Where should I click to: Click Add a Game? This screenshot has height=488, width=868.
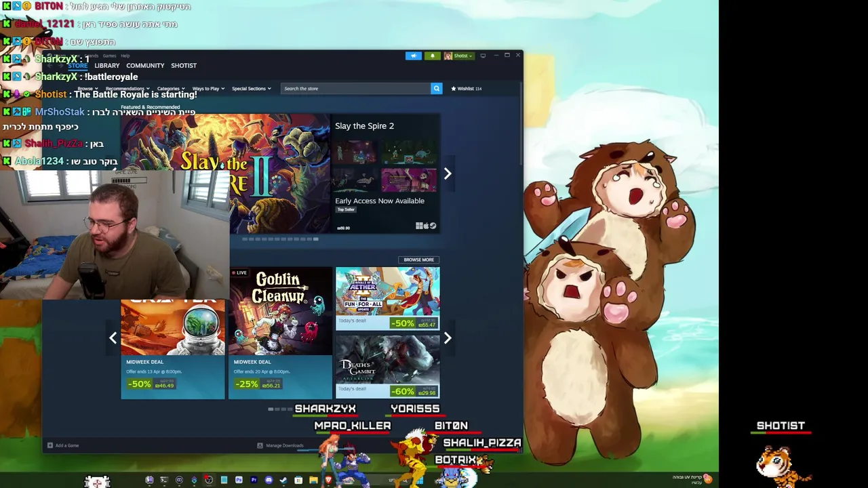[63, 445]
